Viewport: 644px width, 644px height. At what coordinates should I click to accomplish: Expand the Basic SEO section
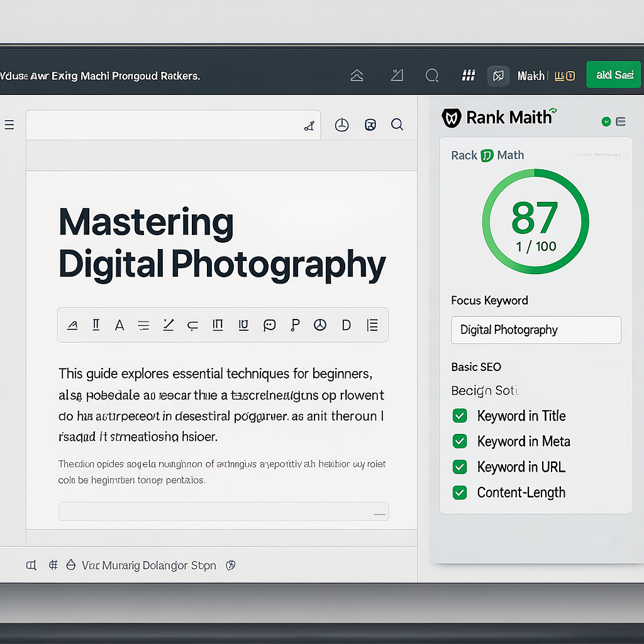476,367
